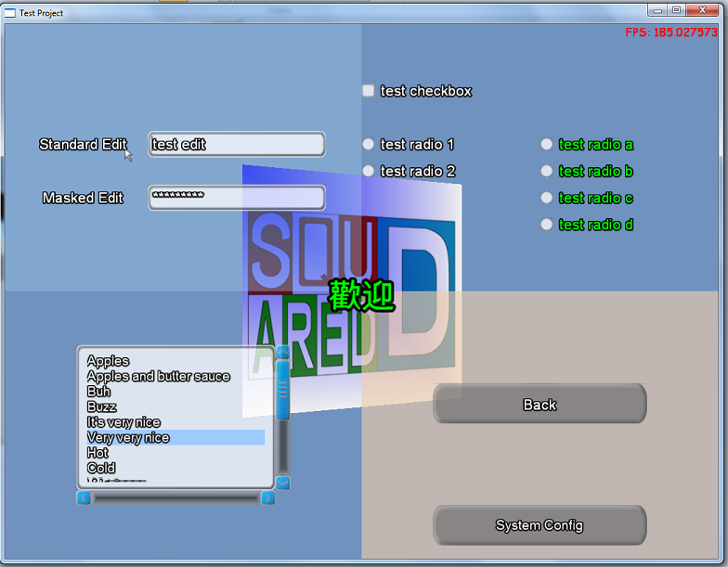Click the list's horizontal scroll right arrow

point(267,497)
